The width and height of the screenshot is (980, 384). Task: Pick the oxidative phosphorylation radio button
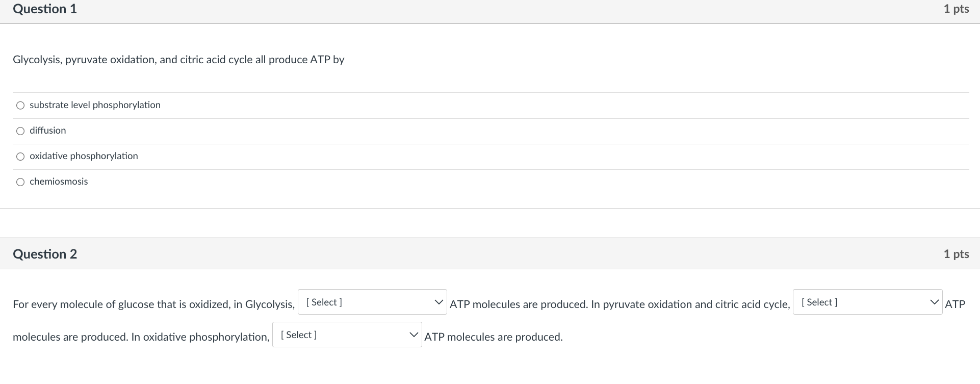(x=20, y=157)
